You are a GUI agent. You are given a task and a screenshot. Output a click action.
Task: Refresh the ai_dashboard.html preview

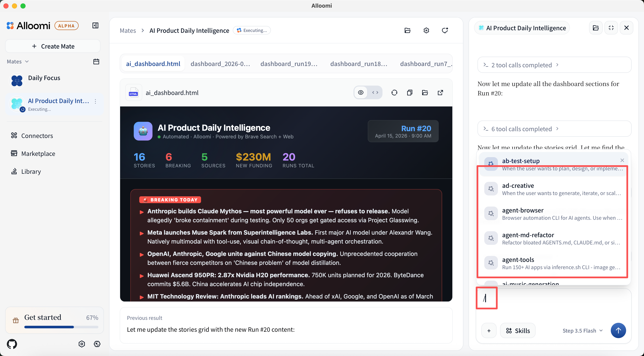point(394,92)
